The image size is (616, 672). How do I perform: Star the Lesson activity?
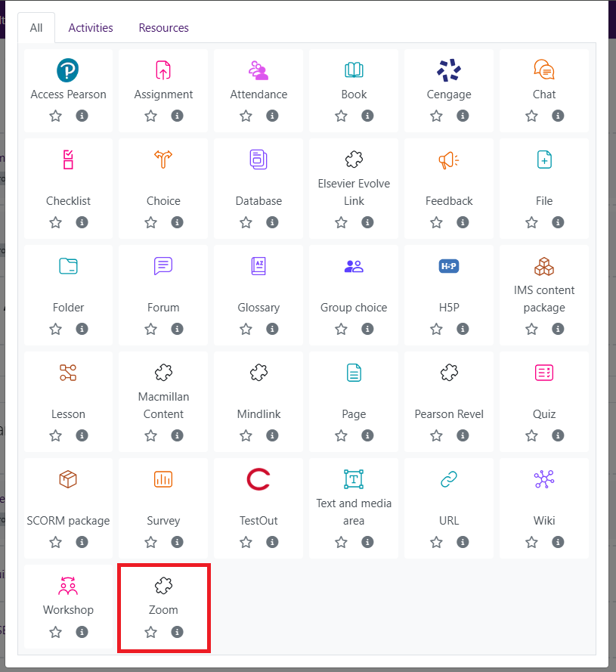coord(55,435)
